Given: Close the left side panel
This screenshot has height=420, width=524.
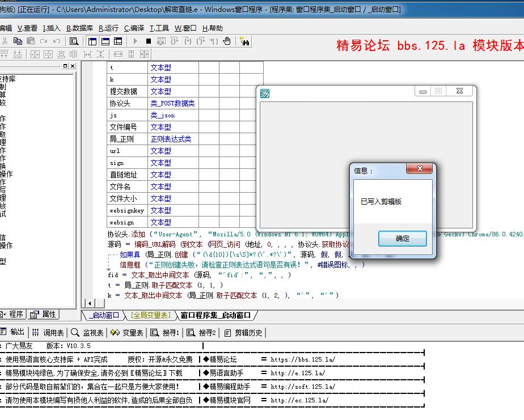Looking at the screenshot, I should pos(73,66).
